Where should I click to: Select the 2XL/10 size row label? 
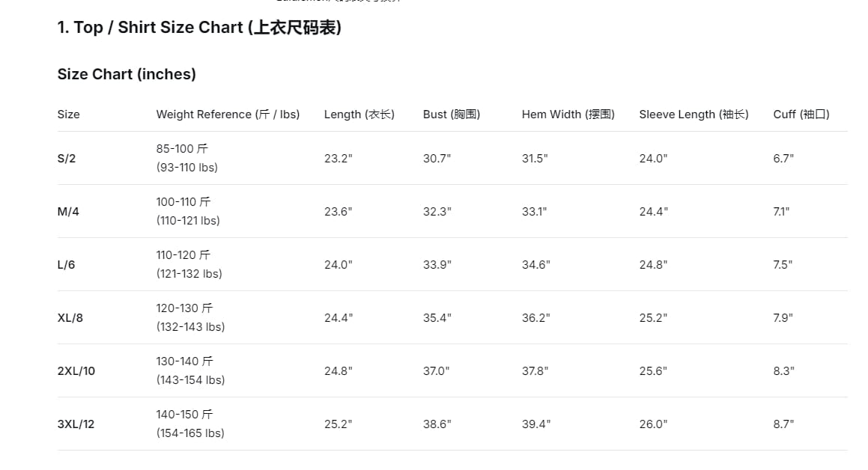(76, 371)
